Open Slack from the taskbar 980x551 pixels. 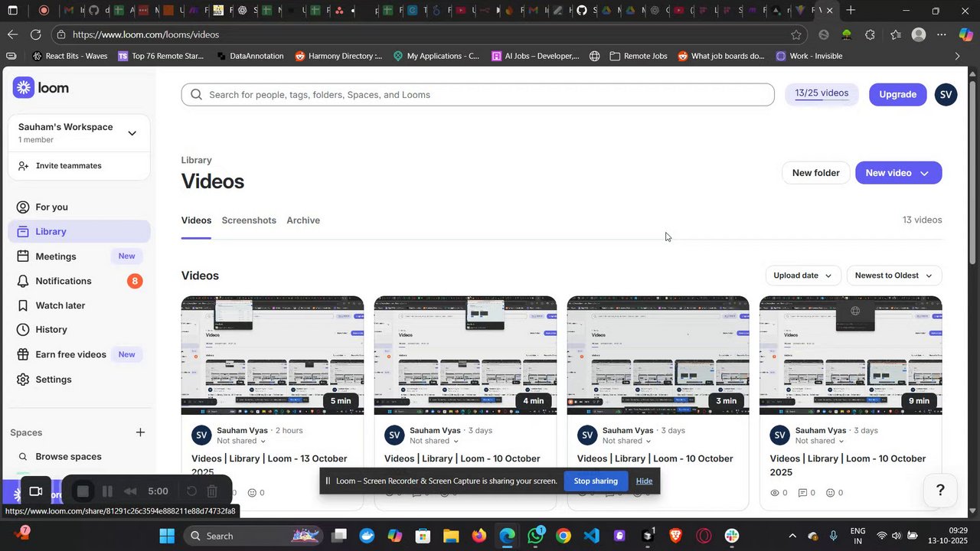tap(731, 536)
